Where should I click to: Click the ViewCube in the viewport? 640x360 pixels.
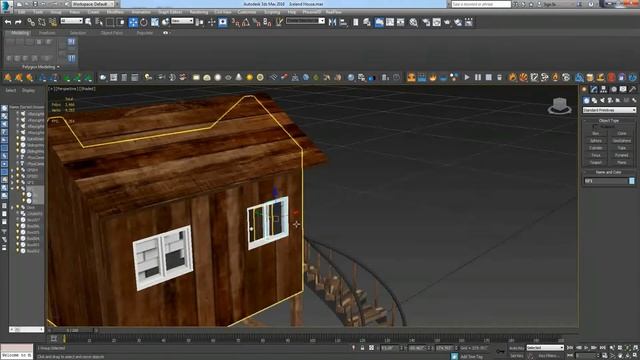point(559,105)
